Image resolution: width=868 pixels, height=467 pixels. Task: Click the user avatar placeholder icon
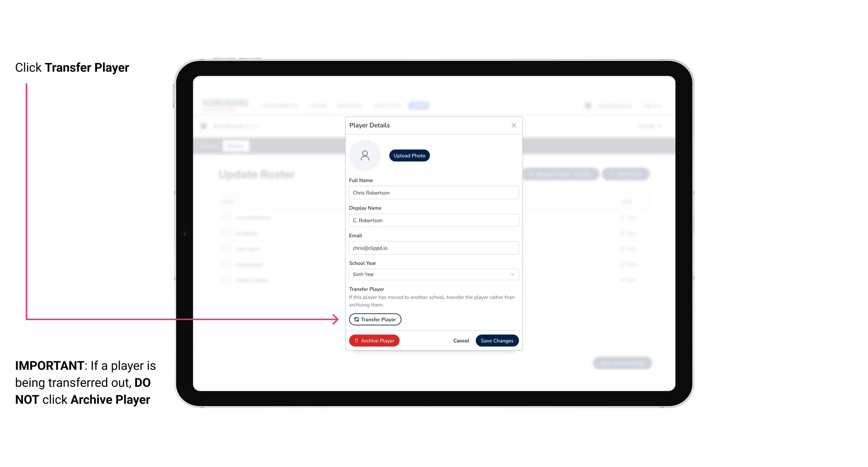click(x=365, y=155)
